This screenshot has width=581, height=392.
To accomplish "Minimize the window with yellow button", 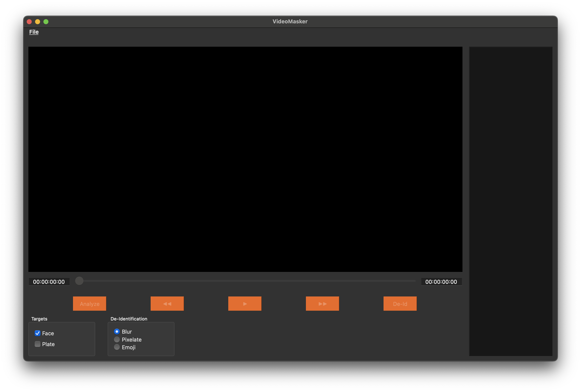I will coord(38,22).
